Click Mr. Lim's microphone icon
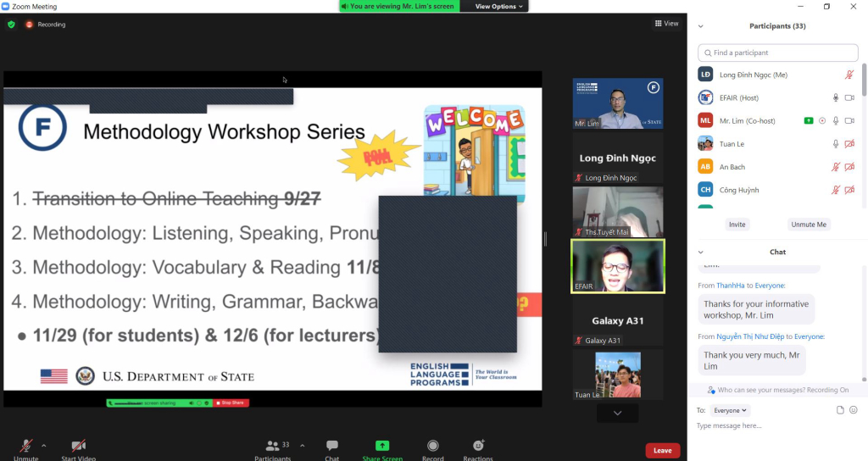This screenshot has width=868, height=461. coord(836,120)
